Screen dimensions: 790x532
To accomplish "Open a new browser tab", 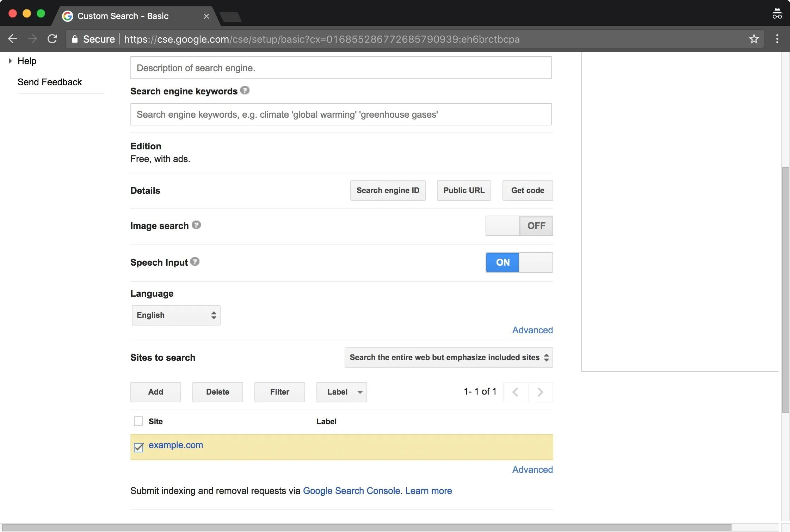I will tap(230, 17).
